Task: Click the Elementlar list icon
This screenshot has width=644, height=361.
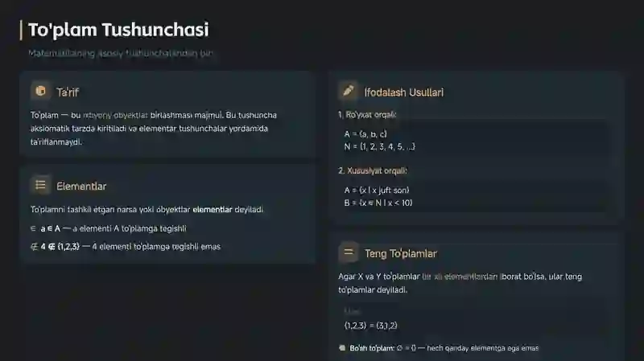Action: click(41, 185)
